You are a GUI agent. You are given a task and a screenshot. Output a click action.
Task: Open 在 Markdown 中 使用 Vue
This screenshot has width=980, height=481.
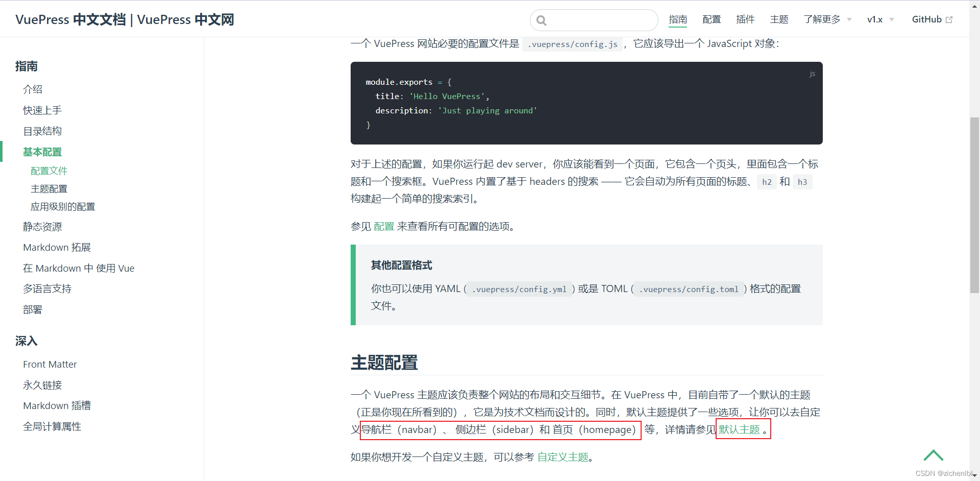[x=79, y=269]
